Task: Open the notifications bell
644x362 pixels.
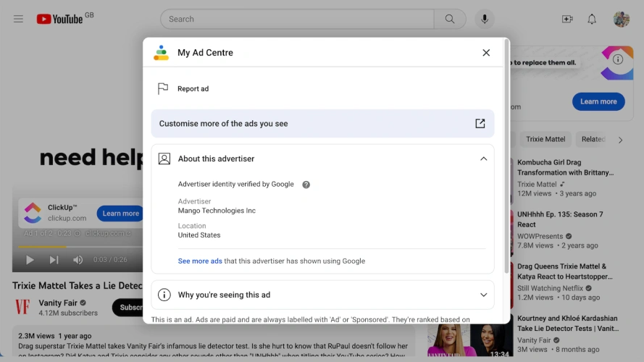Action: click(592, 19)
